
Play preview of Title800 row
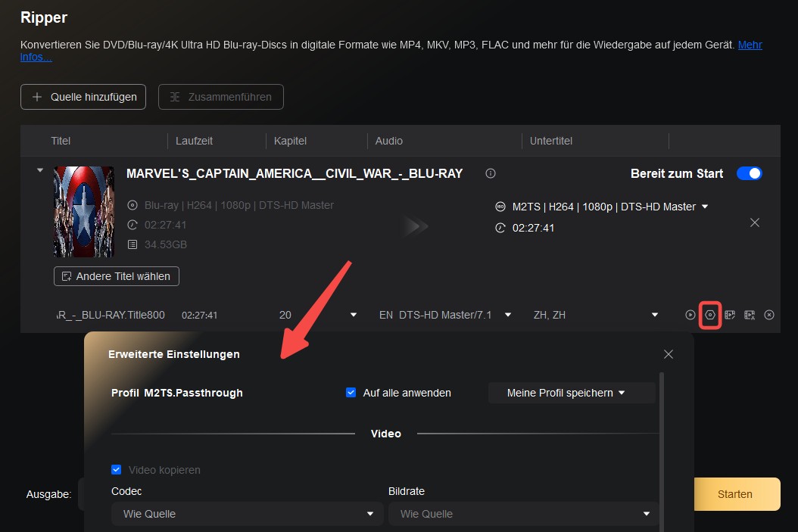click(690, 315)
